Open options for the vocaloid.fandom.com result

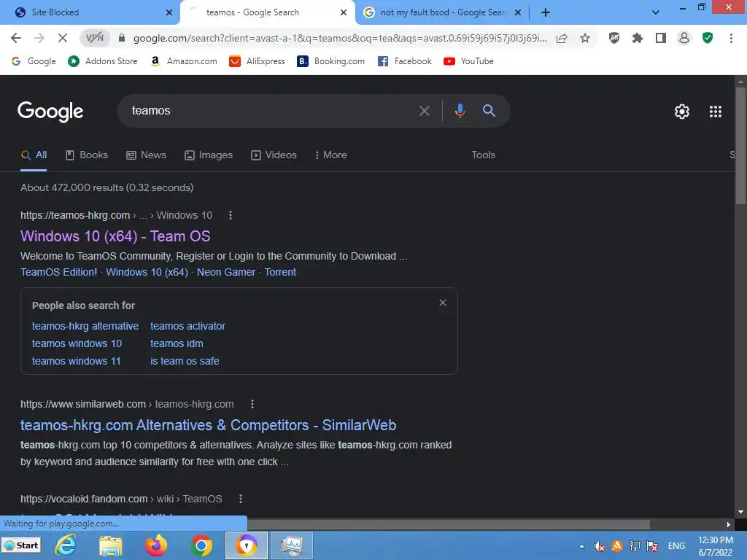point(241,499)
